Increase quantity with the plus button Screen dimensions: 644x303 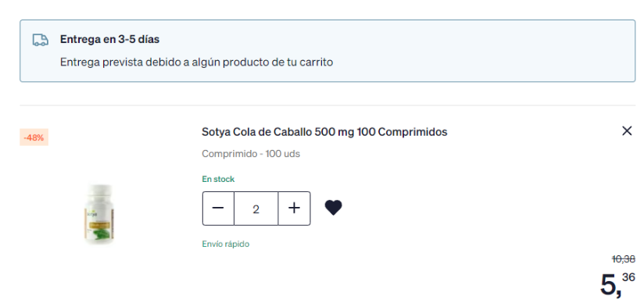point(294,209)
